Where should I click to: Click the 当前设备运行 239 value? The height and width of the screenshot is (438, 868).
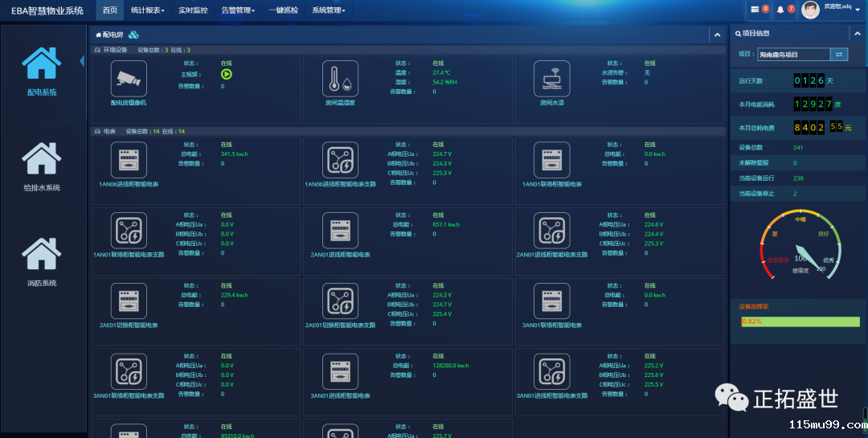point(798,178)
